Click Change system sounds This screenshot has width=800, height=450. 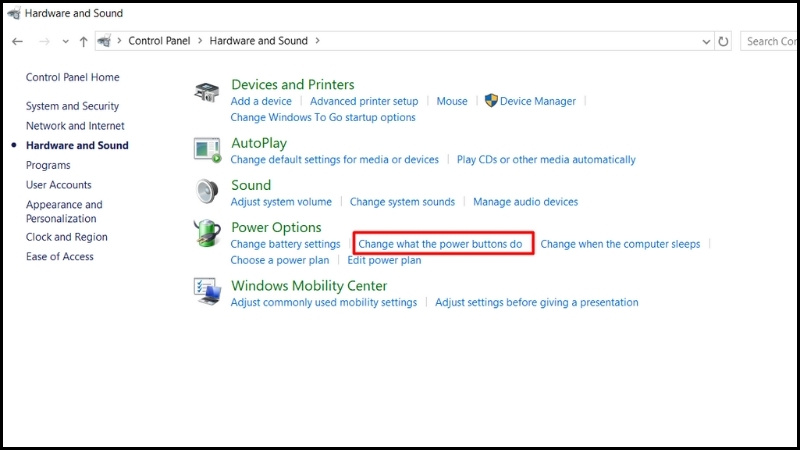[x=402, y=202]
